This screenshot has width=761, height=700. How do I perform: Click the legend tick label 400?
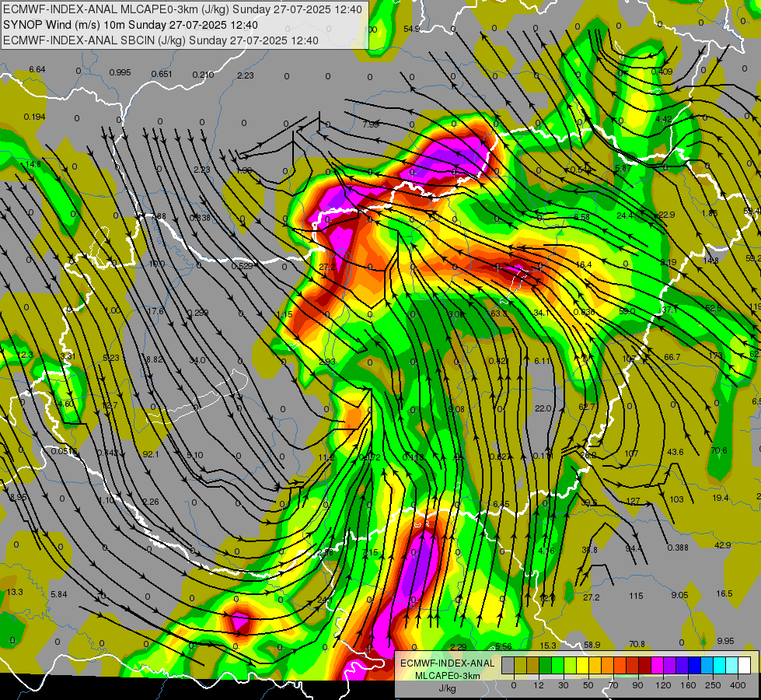coord(738,685)
